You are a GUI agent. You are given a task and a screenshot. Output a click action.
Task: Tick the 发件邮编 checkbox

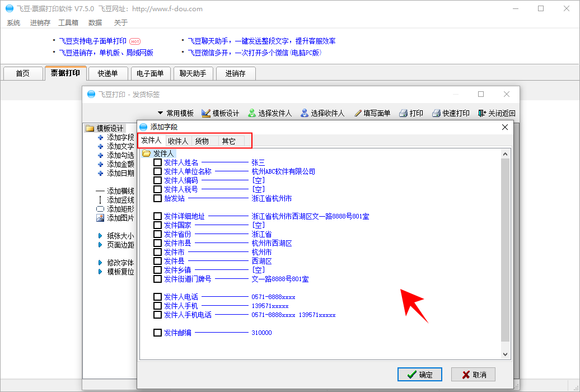coord(157,333)
